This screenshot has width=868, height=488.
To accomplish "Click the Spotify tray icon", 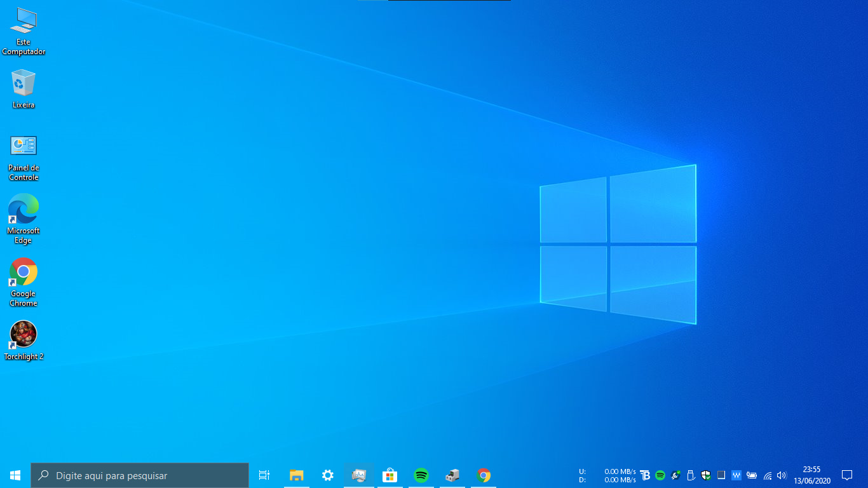I will 660,475.
